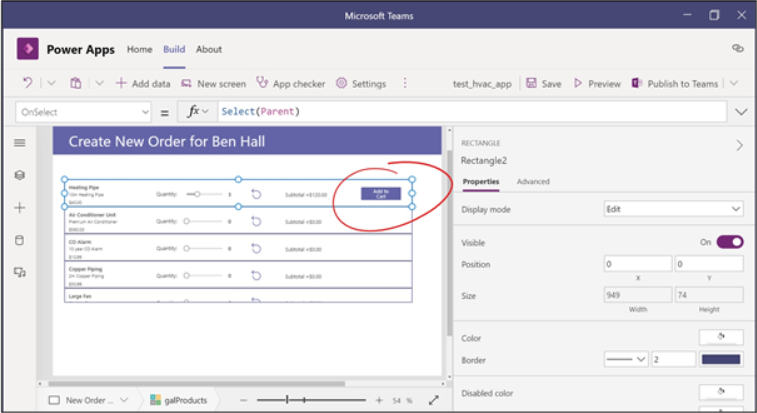This screenshot has height=413, width=757.
Task: Click the Copper Piping reset icon
Action: pos(256,275)
